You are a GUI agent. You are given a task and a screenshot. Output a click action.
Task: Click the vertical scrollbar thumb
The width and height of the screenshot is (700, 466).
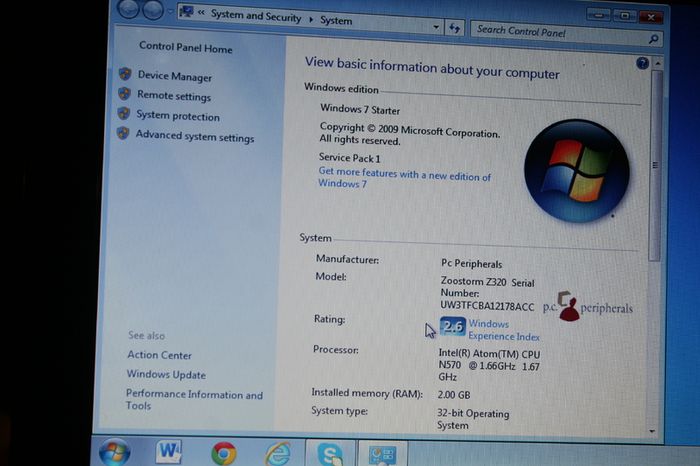(655, 165)
